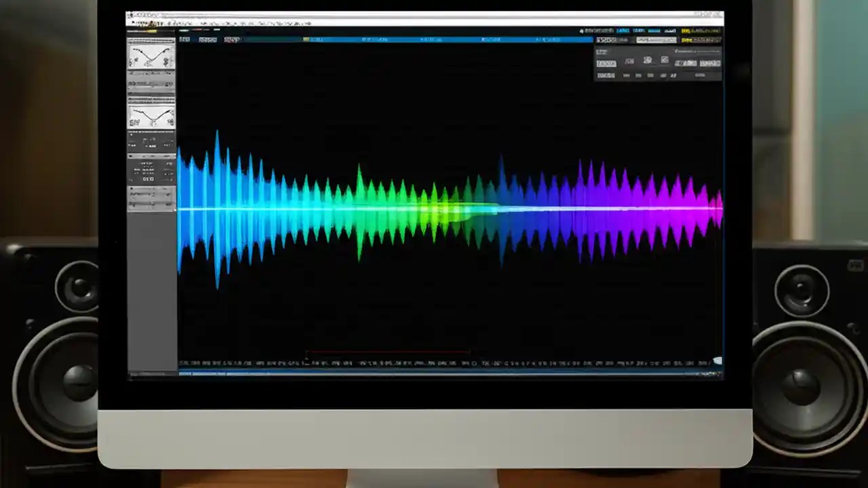The width and height of the screenshot is (868, 488).
Task: Click the grid snapping icon in the top-right panel
Action: pos(665,60)
